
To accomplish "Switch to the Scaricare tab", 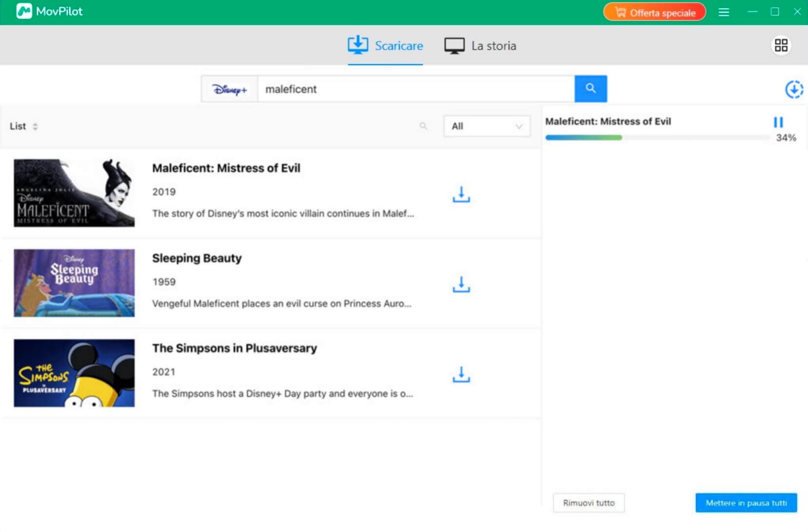I will point(385,46).
